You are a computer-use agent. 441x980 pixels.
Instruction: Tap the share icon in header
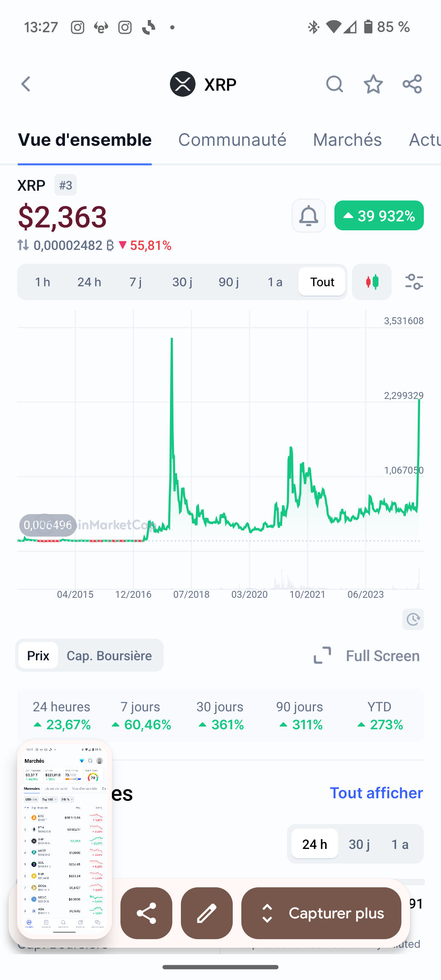[412, 84]
